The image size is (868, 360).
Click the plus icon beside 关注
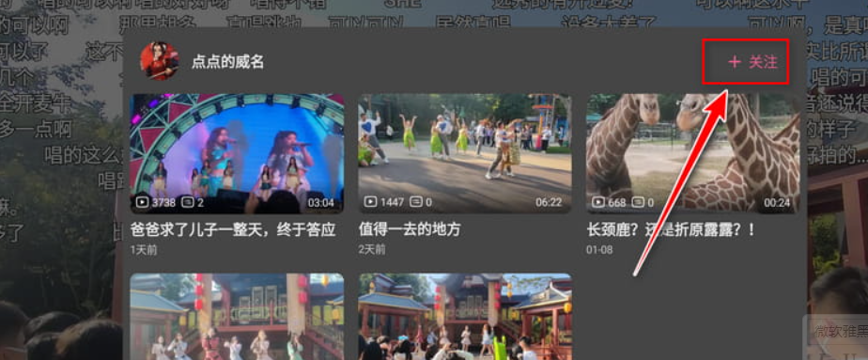tap(735, 62)
